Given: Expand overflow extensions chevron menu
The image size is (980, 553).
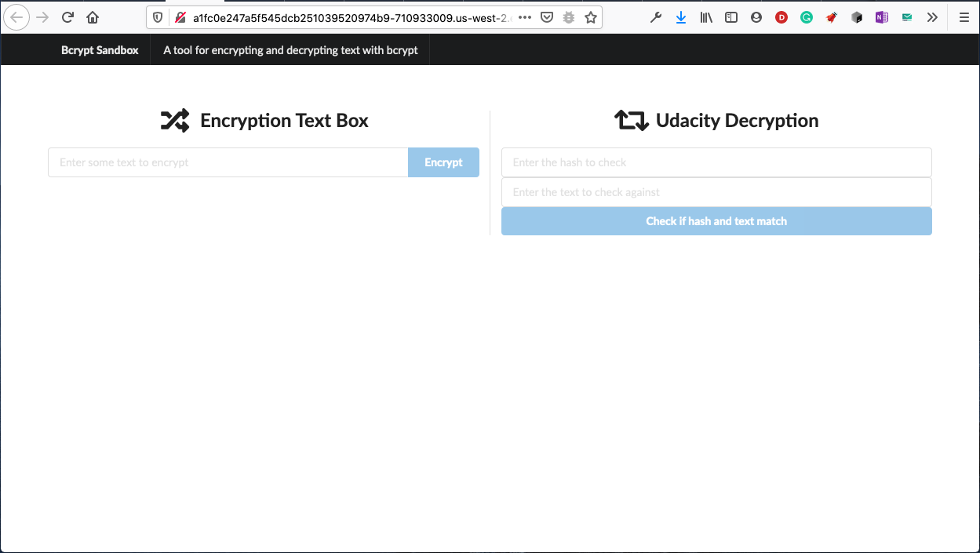Looking at the screenshot, I should 932,17.
